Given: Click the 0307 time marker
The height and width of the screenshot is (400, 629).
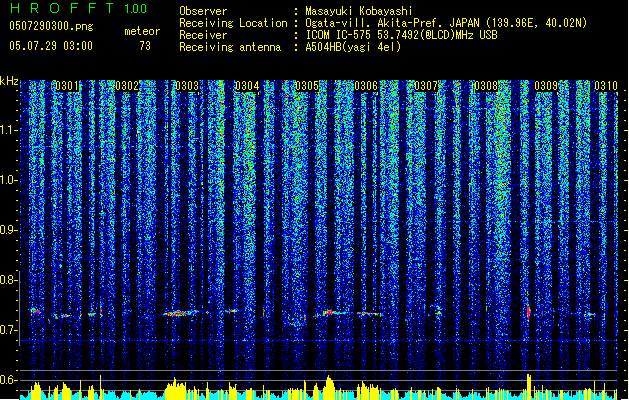Looking at the screenshot, I should coord(426,86).
